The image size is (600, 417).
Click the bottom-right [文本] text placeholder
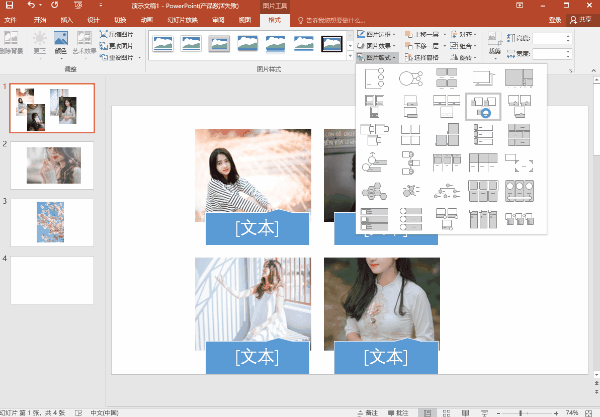[386, 357]
